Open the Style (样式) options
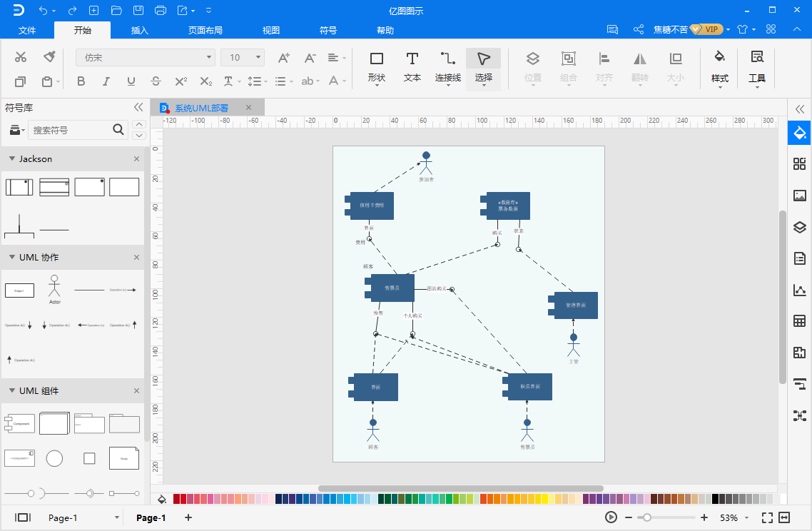This screenshot has height=531, width=812. (720, 69)
